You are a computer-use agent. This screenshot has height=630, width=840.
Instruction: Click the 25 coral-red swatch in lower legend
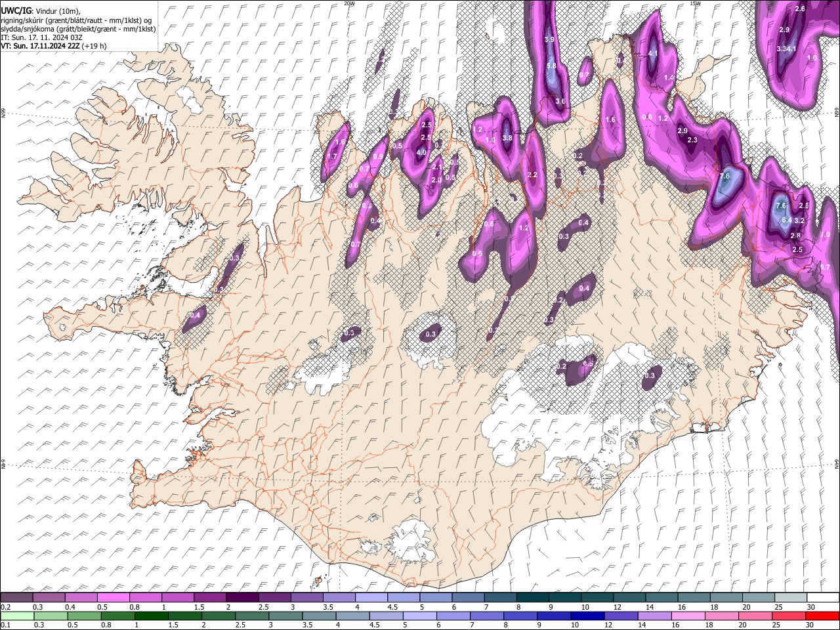788,616
